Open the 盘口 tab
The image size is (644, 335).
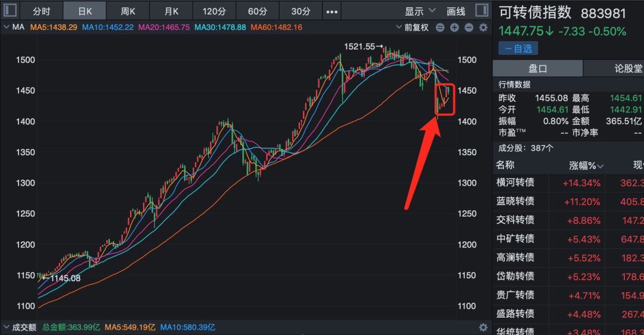pyautogui.click(x=538, y=68)
